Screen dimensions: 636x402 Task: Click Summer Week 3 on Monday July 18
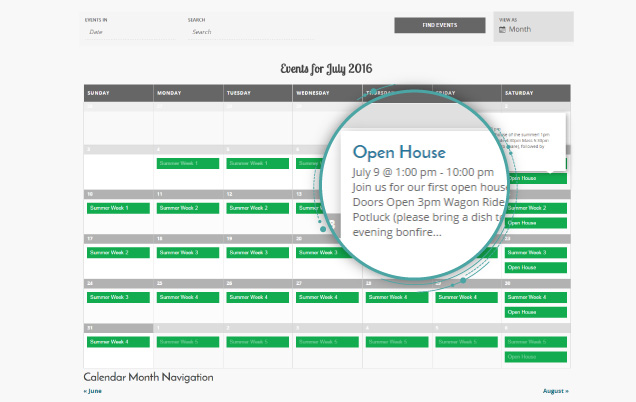click(x=188, y=253)
